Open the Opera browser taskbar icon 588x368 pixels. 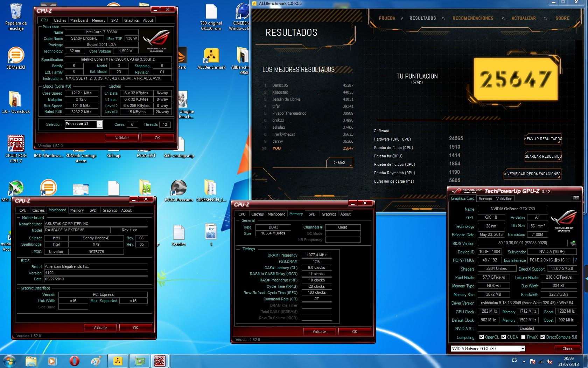point(74,361)
